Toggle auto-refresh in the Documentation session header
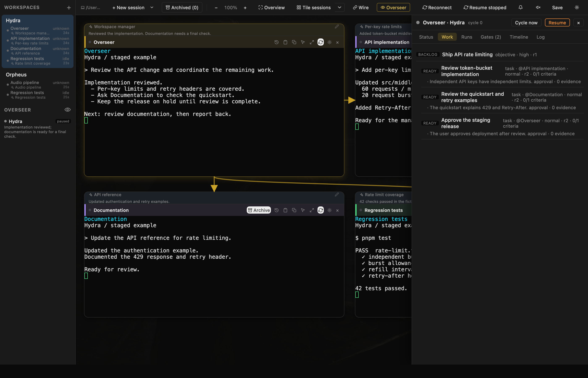The image size is (588, 378). pos(320,210)
